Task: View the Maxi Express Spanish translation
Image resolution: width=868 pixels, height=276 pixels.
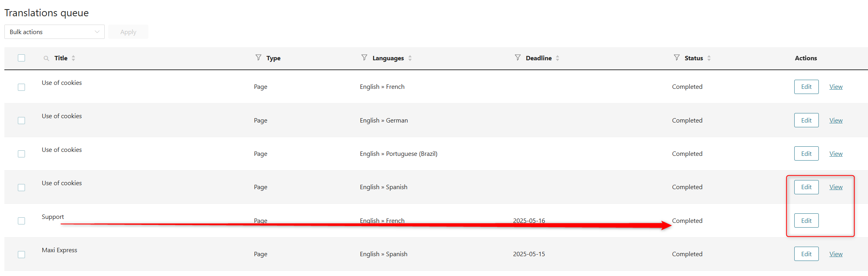Action: (x=836, y=254)
